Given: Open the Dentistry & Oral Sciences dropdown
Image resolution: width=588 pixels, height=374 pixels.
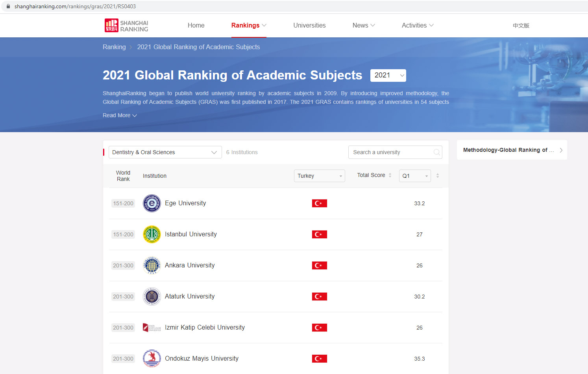Looking at the screenshot, I should tap(165, 153).
